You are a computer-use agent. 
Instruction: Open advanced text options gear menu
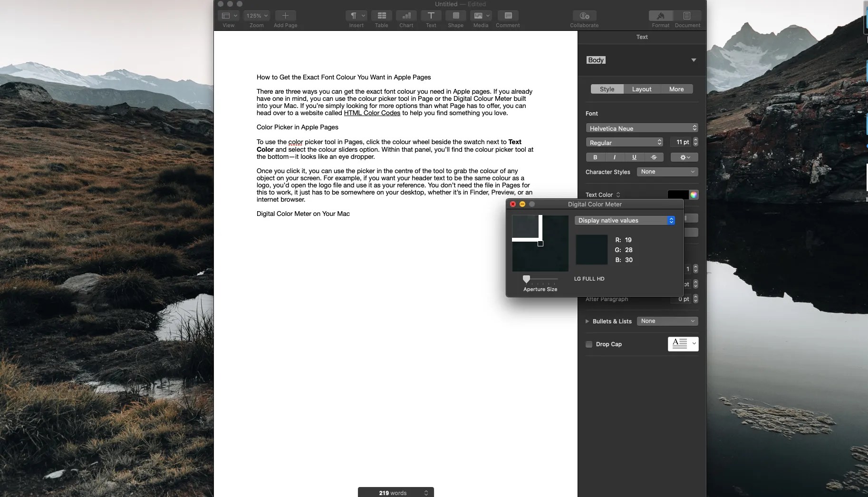[684, 157]
